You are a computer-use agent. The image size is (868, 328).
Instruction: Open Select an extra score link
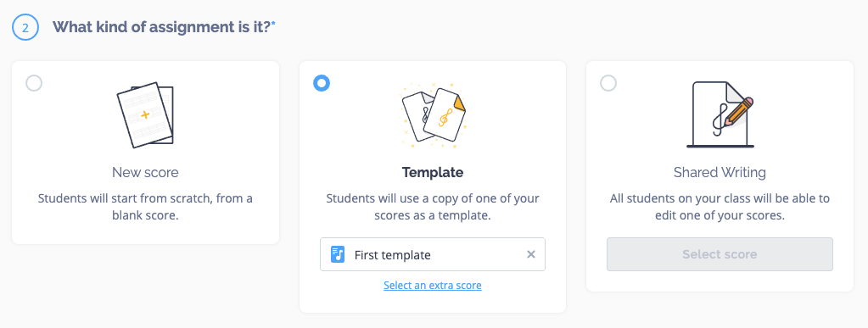tap(433, 286)
